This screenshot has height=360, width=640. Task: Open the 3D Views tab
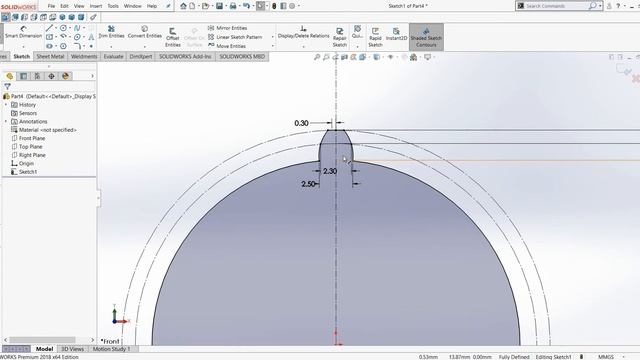72,349
